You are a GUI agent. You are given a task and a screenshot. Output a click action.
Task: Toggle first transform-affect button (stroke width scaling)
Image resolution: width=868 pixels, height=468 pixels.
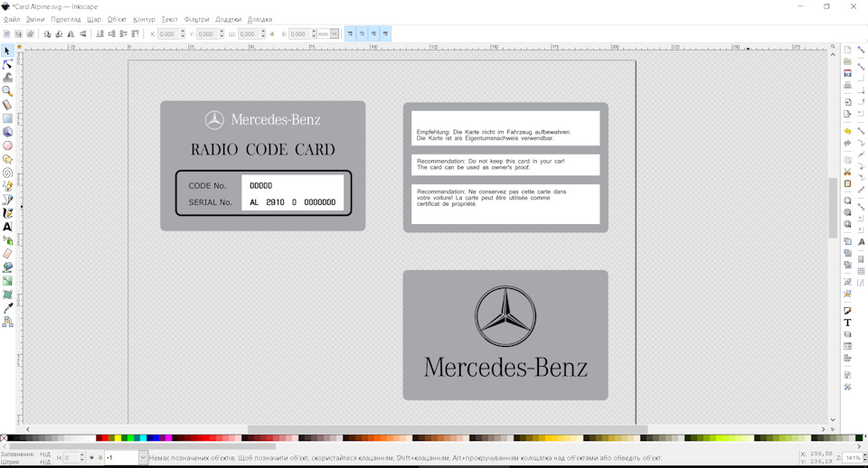350,33
